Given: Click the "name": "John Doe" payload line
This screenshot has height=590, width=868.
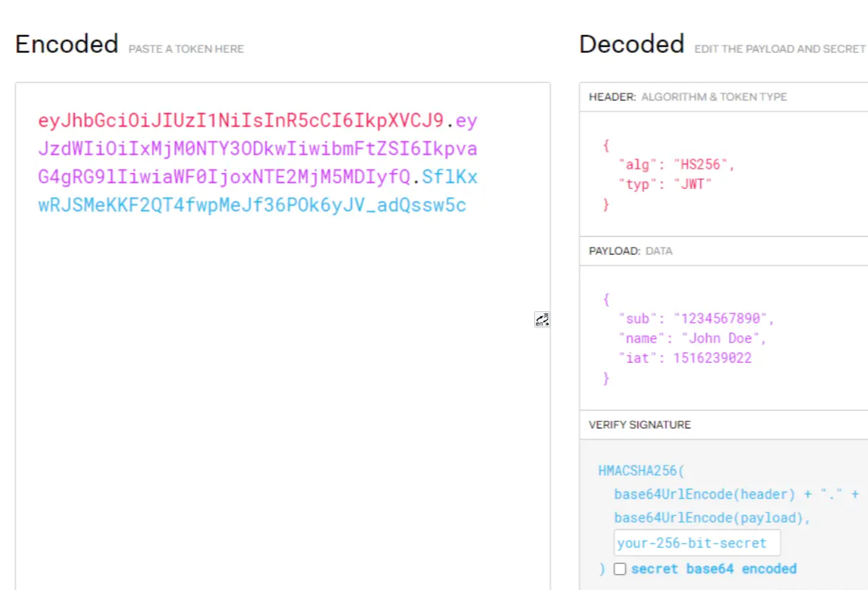Looking at the screenshot, I should [x=691, y=338].
